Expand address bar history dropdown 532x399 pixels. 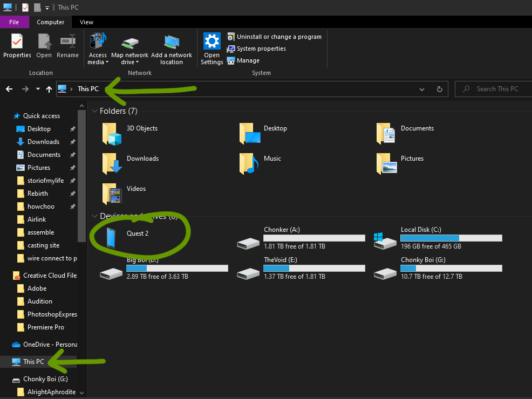(422, 89)
